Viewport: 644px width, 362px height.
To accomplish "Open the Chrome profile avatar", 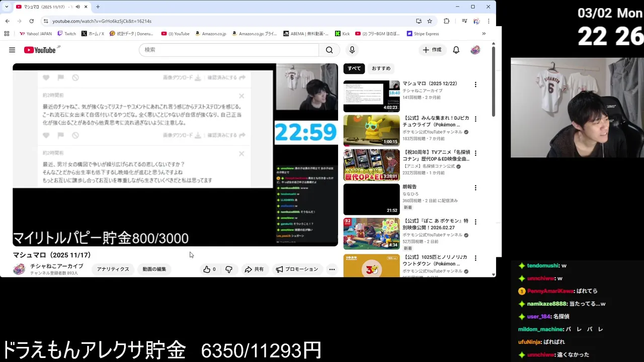I will coord(476,21).
